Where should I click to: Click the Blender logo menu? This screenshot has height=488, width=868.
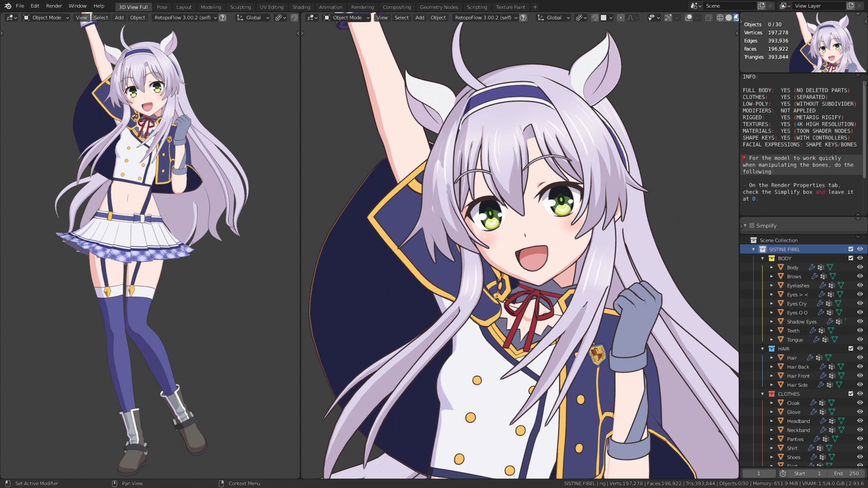point(8,6)
